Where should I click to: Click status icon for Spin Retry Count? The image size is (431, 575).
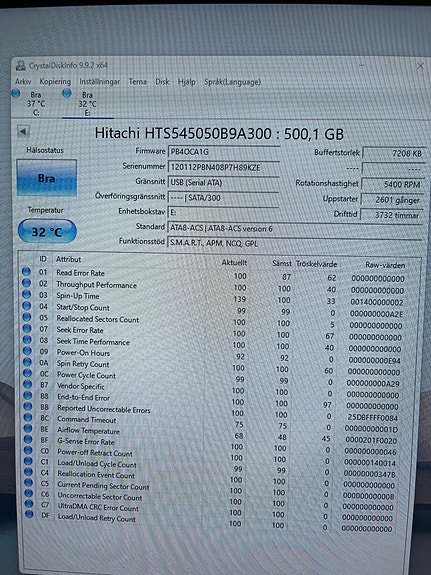coord(28,362)
